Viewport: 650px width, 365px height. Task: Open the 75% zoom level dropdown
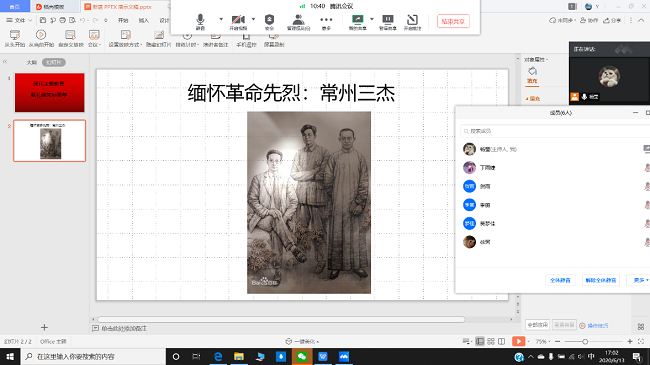543,341
